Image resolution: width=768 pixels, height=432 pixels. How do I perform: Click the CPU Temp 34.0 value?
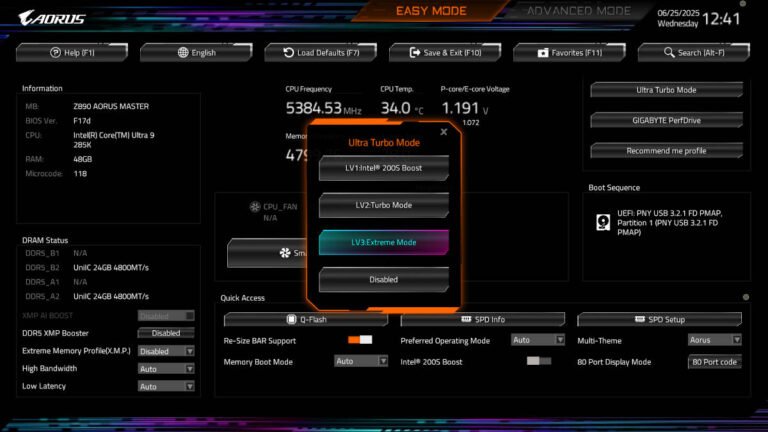point(396,108)
